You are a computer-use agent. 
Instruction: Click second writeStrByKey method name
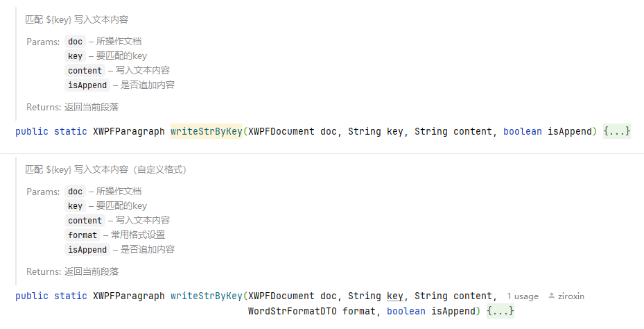tap(206, 296)
